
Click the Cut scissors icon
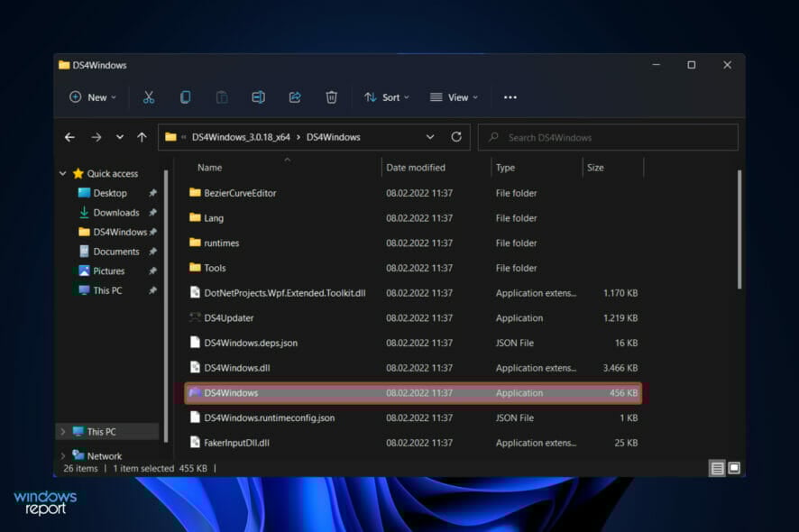click(149, 97)
